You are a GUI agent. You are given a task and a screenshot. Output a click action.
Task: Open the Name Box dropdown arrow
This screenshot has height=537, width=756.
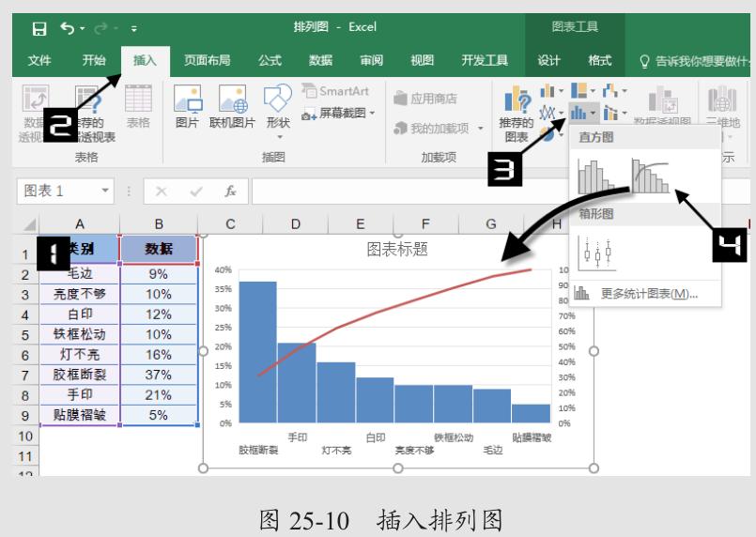point(104,191)
